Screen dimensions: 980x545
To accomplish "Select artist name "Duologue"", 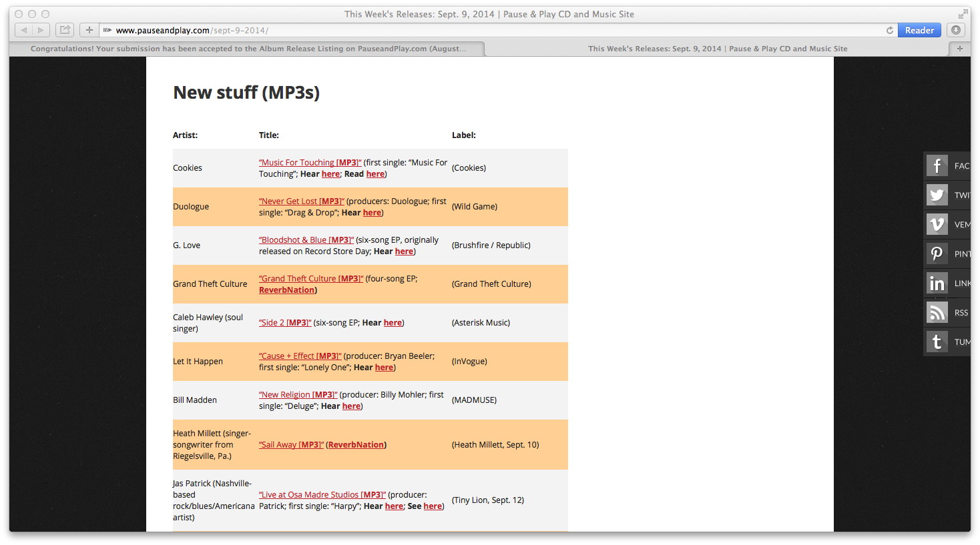I will (191, 207).
